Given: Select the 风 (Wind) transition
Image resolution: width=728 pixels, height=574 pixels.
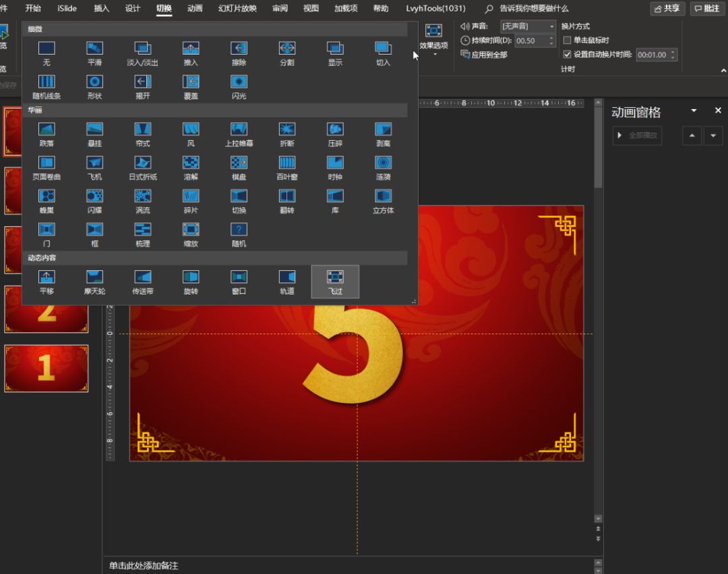Looking at the screenshot, I should pos(191,135).
